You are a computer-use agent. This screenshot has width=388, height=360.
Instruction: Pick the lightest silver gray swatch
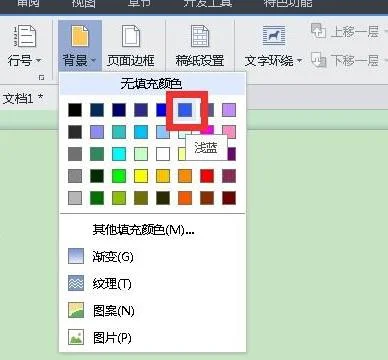pyautogui.click(x=75, y=198)
